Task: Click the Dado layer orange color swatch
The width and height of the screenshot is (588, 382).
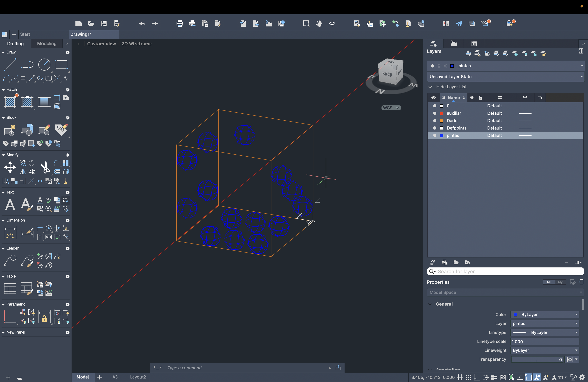Action: pyautogui.click(x=442, y=121)
